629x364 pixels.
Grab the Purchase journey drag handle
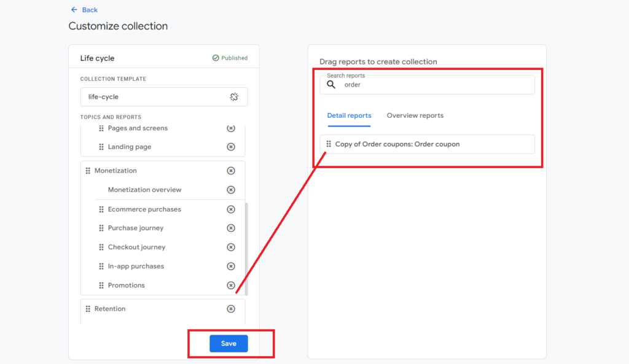[x=101, y=228]
